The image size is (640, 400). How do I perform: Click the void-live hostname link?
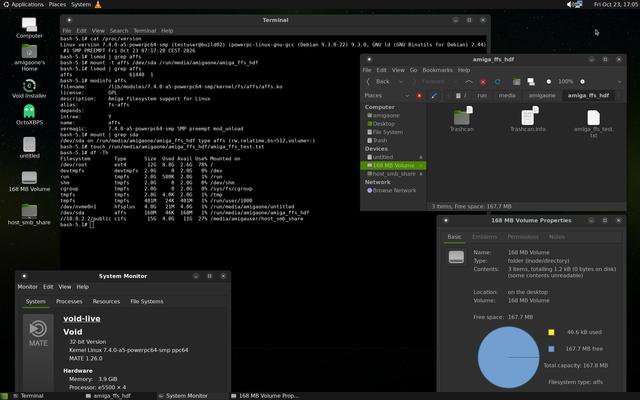(x=82, y=319)
